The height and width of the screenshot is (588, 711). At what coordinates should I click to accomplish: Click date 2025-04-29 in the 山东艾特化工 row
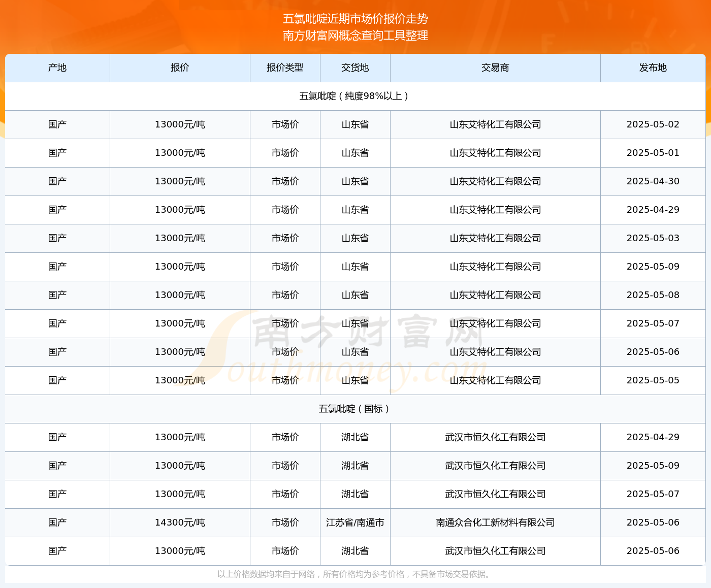(653, 210)
